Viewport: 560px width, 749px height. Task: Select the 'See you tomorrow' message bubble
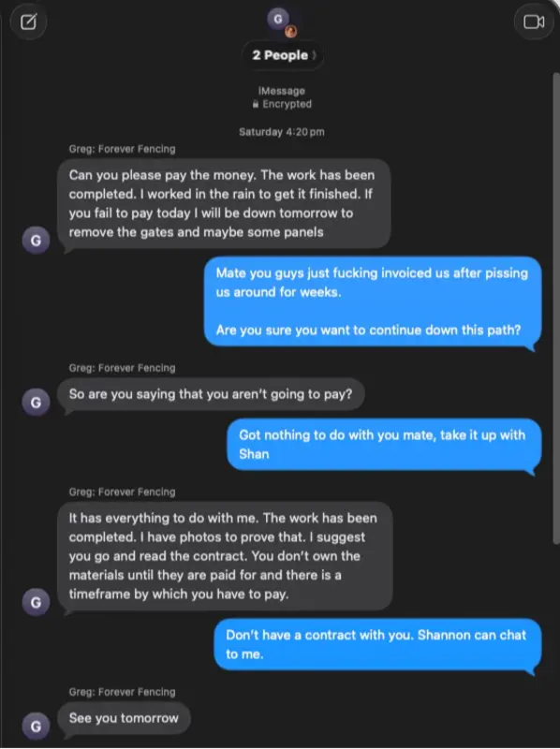point(124,718)
